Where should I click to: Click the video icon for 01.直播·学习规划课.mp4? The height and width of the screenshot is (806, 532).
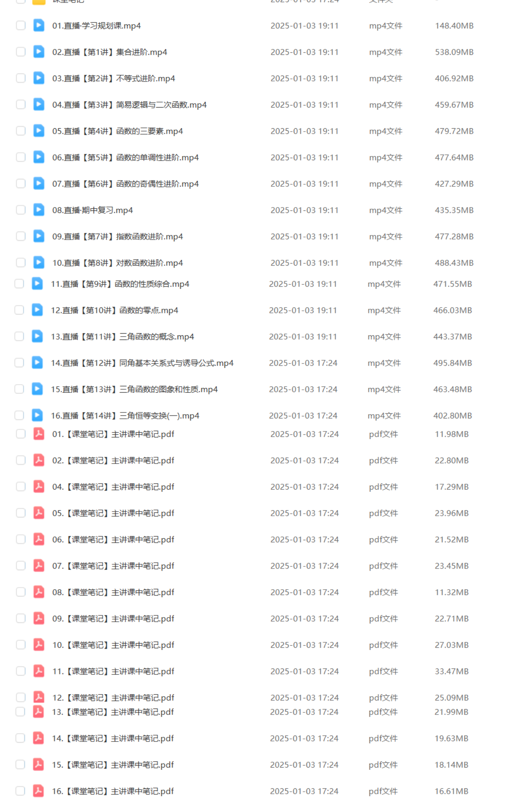(39, 25)
